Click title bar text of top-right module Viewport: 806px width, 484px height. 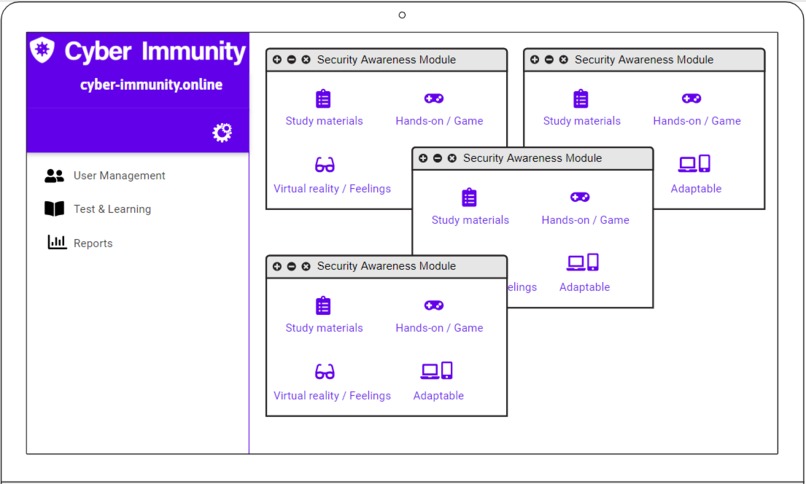point(644,60)
